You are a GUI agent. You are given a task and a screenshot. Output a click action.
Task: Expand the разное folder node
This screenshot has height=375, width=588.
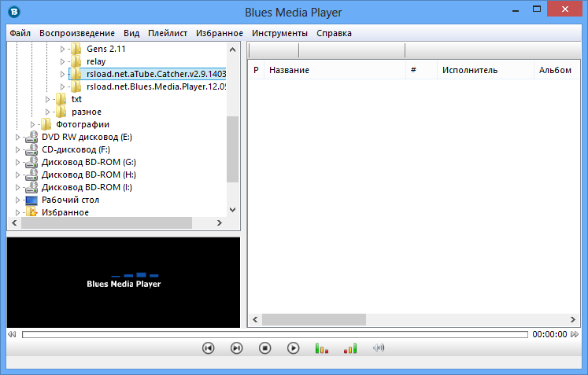pos(48,112)
